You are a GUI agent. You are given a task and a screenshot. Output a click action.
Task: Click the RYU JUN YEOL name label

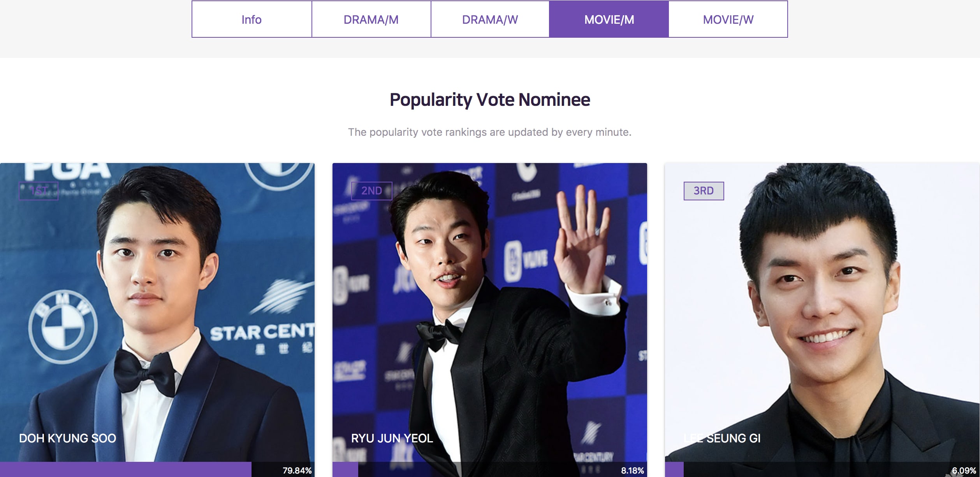(392, 438)
